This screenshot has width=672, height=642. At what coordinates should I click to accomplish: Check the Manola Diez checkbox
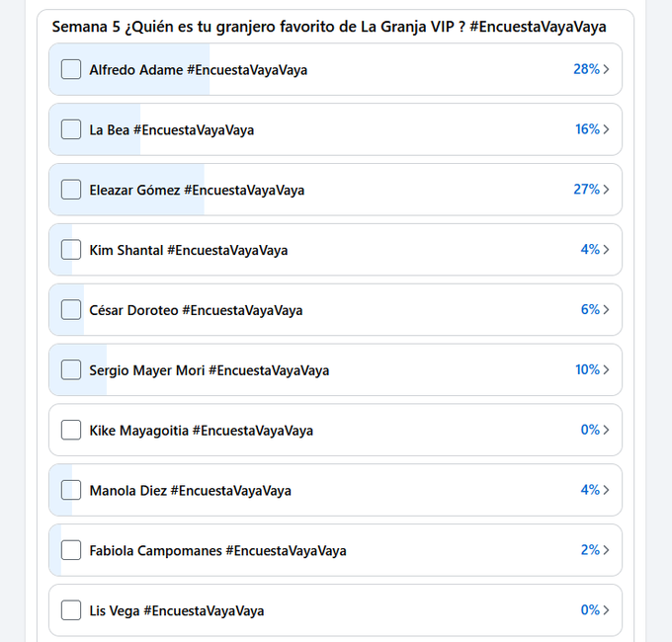point(71,491)
